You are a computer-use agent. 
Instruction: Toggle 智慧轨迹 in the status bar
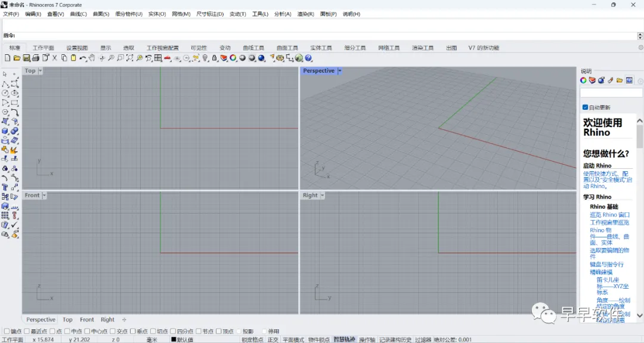[x=344, y=339]
